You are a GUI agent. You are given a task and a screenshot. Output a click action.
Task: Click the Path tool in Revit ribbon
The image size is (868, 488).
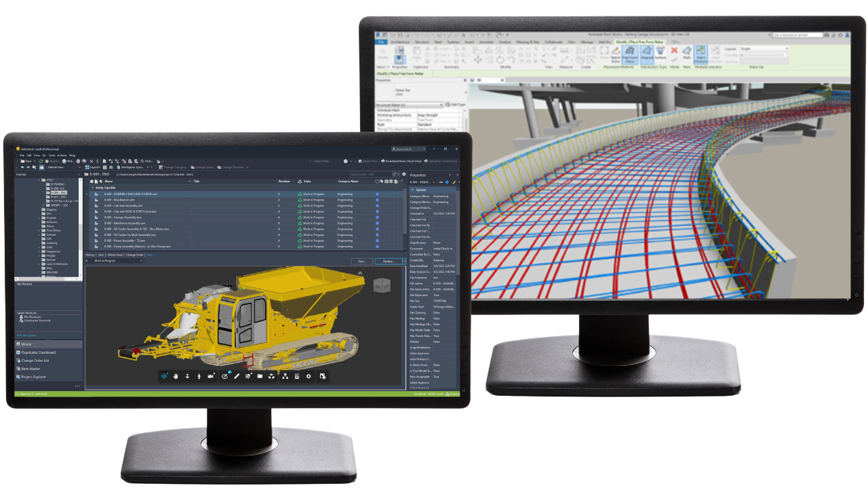[x=686, y=52]
